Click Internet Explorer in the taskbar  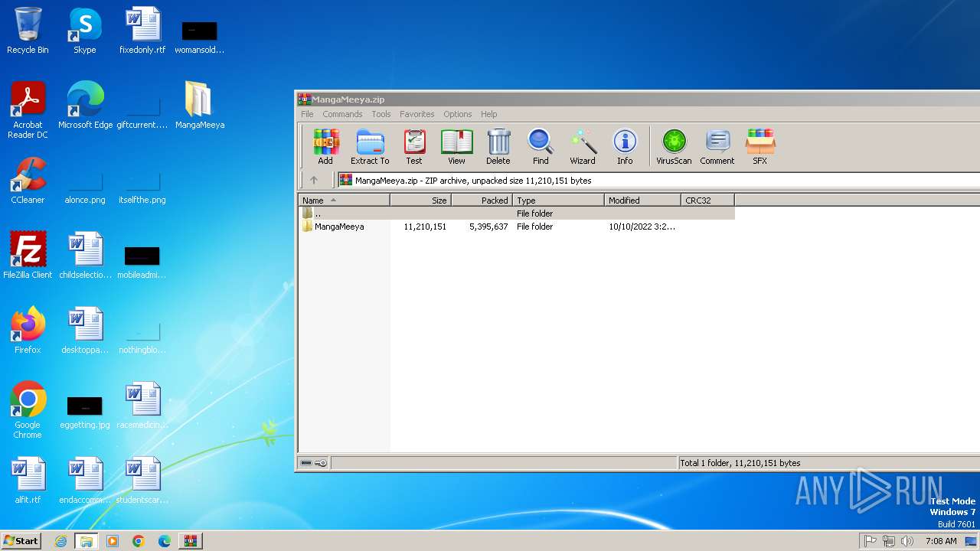pyautogui.click(x=61, y=541)
